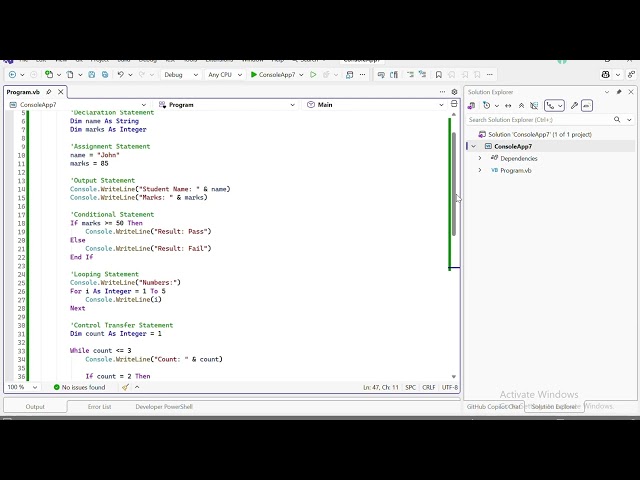Open the Developer PowerShell tab

click(164, 407)
